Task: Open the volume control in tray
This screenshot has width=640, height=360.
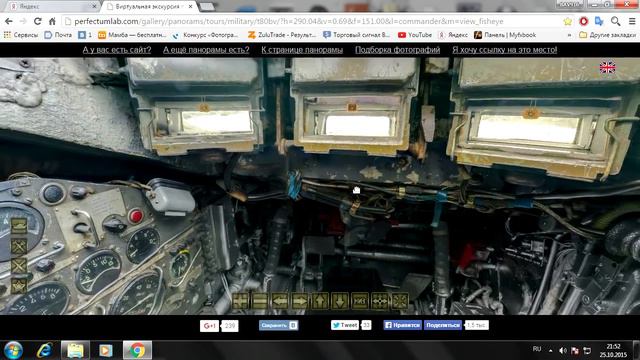Action: click(563, 351)
